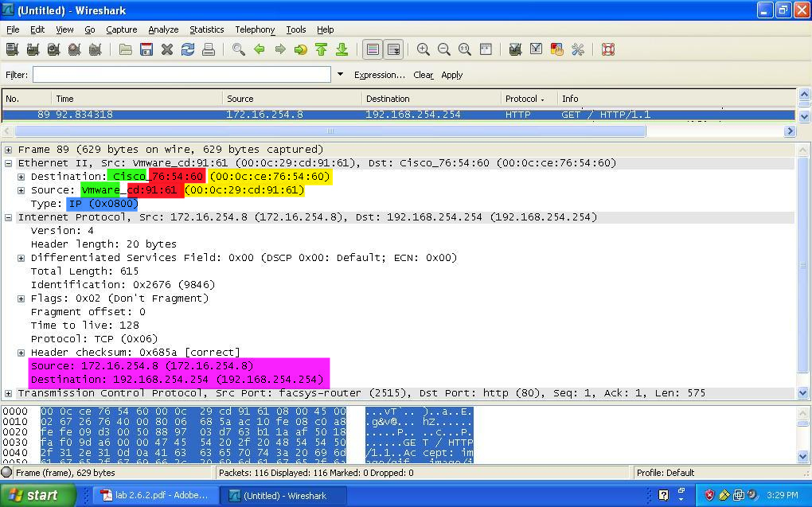
Task: Restart the running capture icon
Action: pos(95,49)
